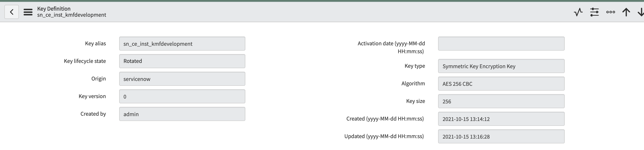Click the Key size 256 field
The height and width of the screenshot is (150, 644).
point(501,101)
